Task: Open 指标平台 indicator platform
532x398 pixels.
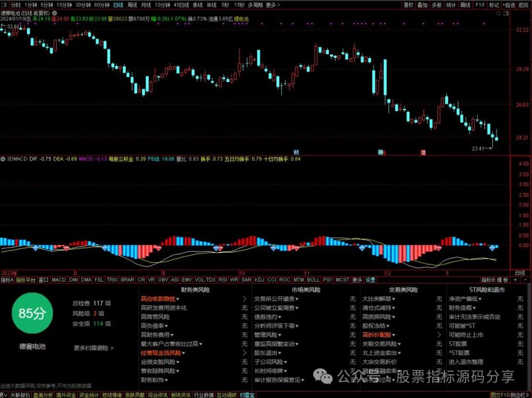Action: [x=26, y=280]
